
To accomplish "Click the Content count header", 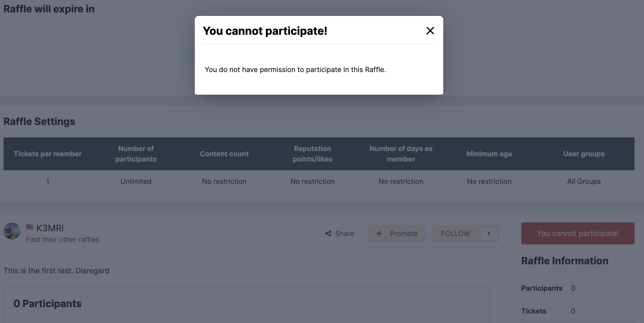I will click(x=224, y=154).
